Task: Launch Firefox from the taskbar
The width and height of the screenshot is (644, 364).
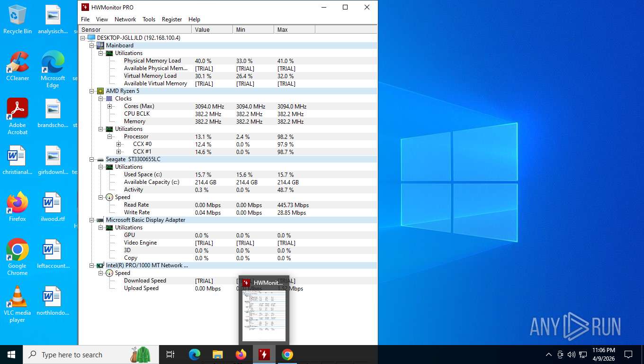Action: click(x=241, y=355)
